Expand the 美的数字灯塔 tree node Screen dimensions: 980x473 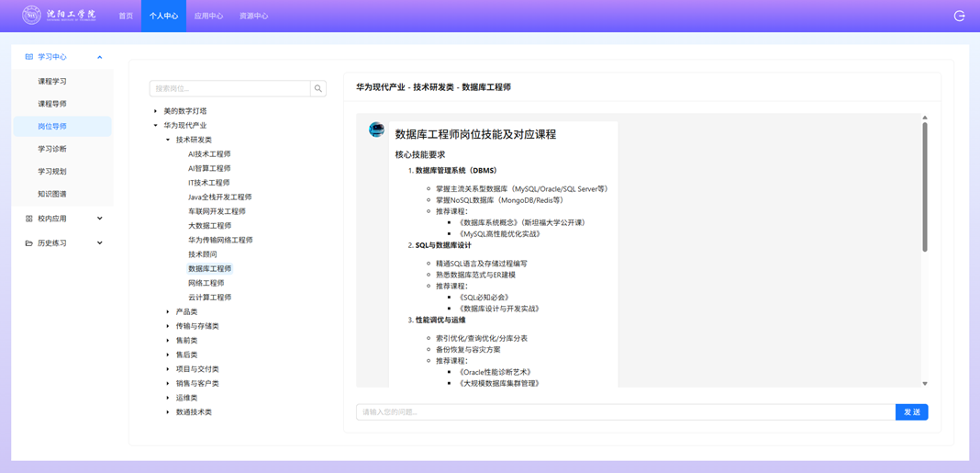coord(156,111)
